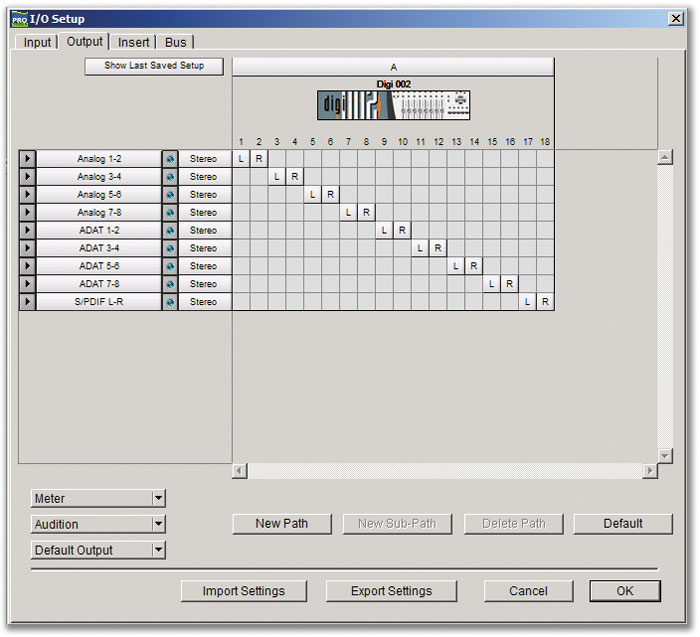This screenshot has height=637, width=700.
Task: Open the Meter dropdown menu
Action: point(98,498)
